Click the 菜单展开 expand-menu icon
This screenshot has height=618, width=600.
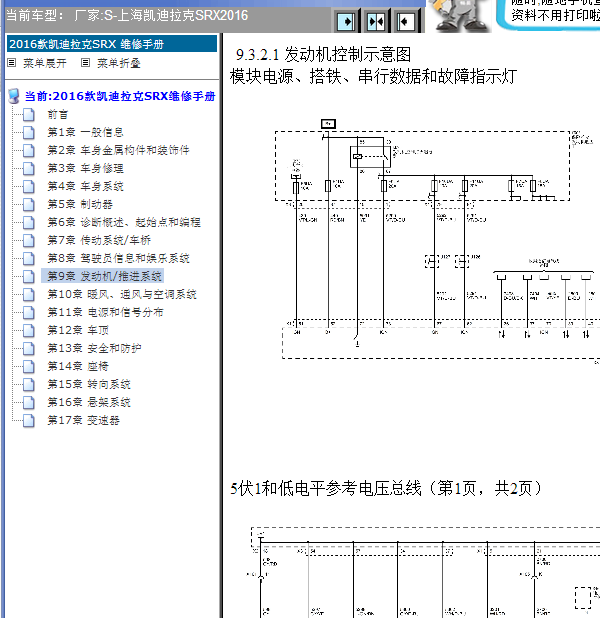click(x=11, y=63)
